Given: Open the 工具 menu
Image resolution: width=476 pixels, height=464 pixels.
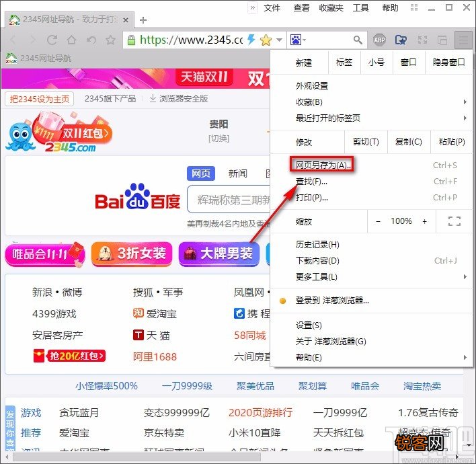Looking at the screenshot, I should pos(360,8).
